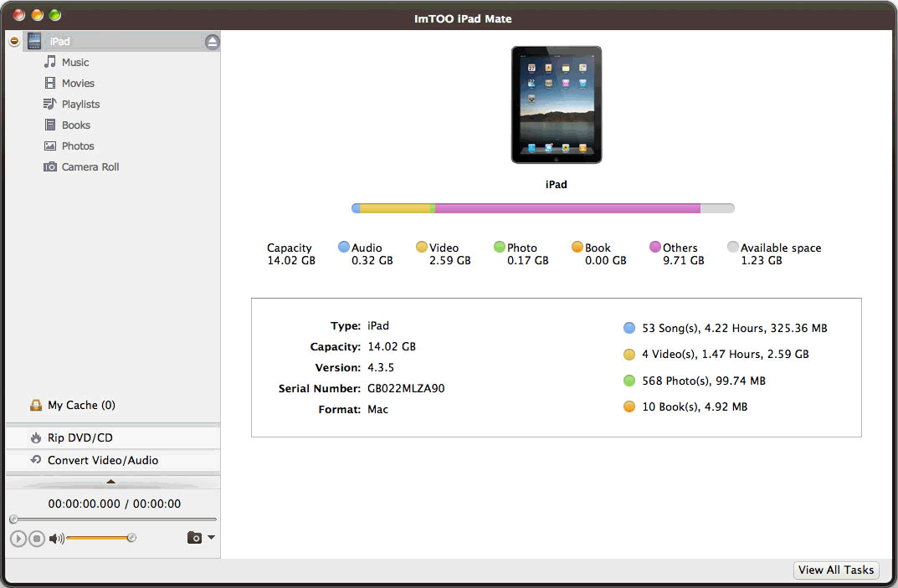The image size is (898, 588).
Task: Click the 'Others 9.71 GB' legend text
Action: [683, 254]
